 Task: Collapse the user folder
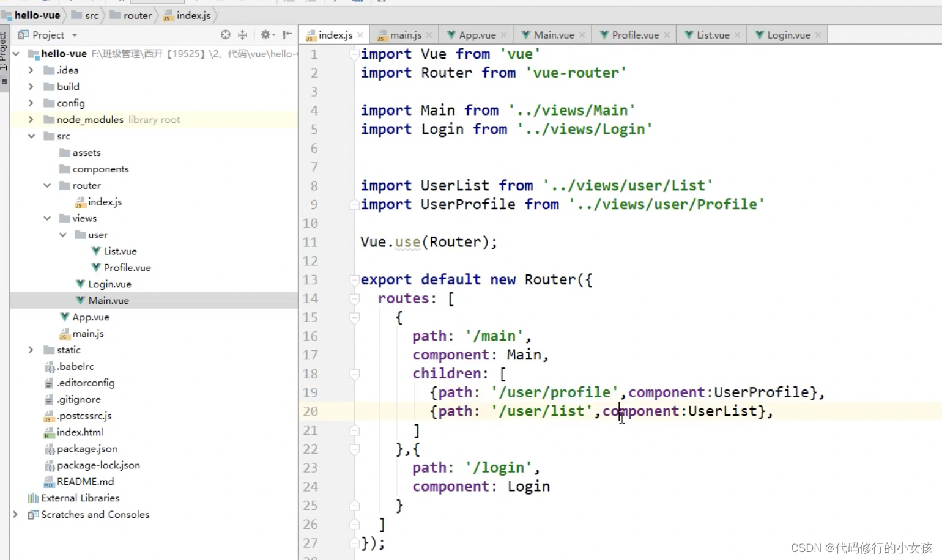[63, 235]
